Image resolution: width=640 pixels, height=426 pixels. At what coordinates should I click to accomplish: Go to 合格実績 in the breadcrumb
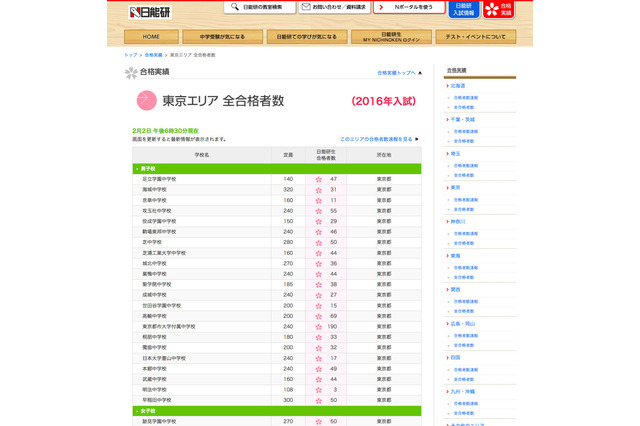153,55
